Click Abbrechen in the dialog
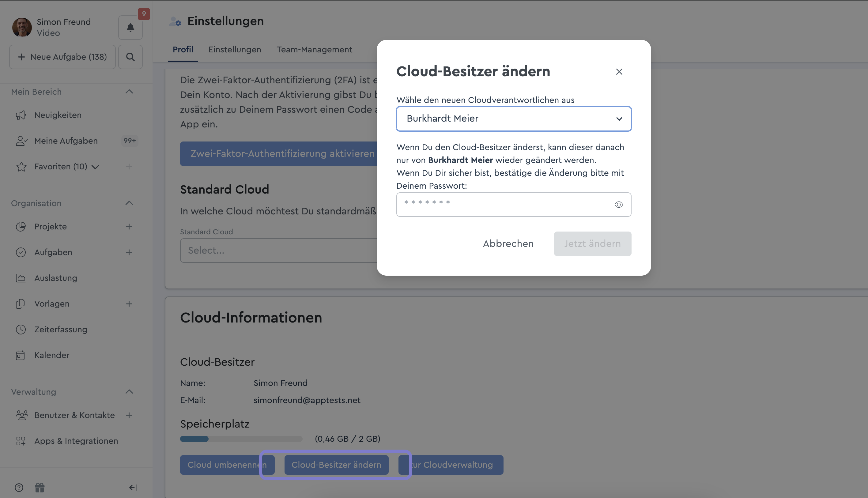The image size is (868, 498). tap(508, 243)
